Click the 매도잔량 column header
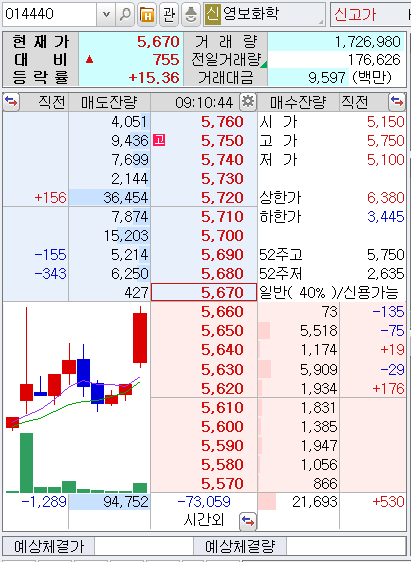The height and width of the screenshot is (562, 411). 109,103
